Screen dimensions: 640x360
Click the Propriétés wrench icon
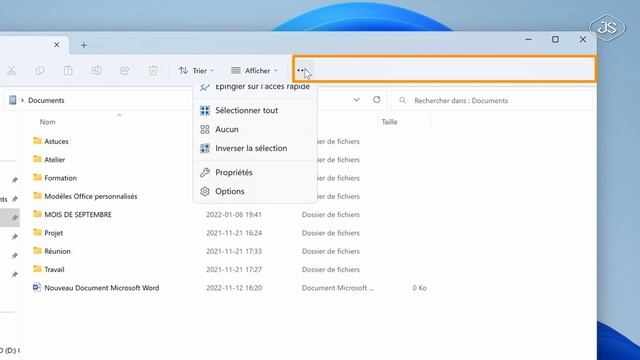coord(205,172)
